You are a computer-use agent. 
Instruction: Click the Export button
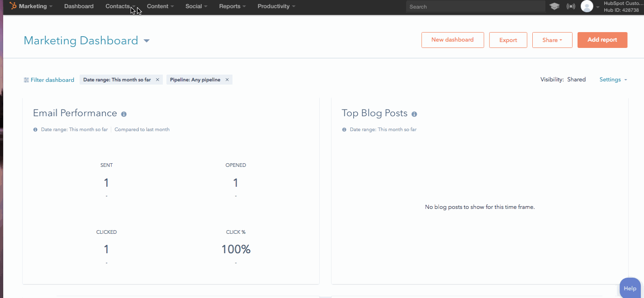pos(508,40)
